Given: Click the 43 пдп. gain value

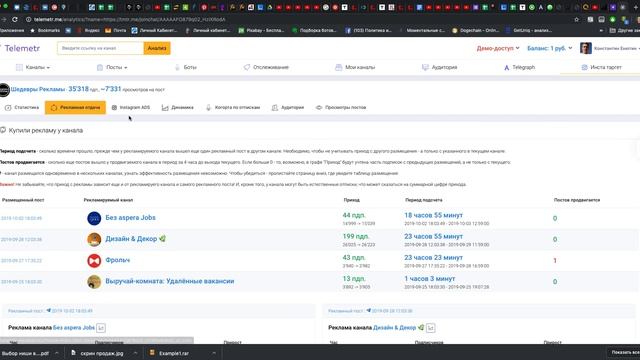Looking at the screenshot, I should (354, 258).
